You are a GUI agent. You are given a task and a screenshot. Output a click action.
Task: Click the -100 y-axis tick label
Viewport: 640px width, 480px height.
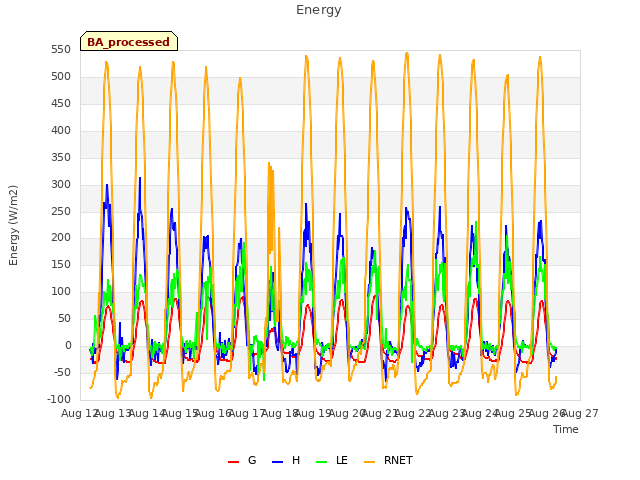(59, 399)
